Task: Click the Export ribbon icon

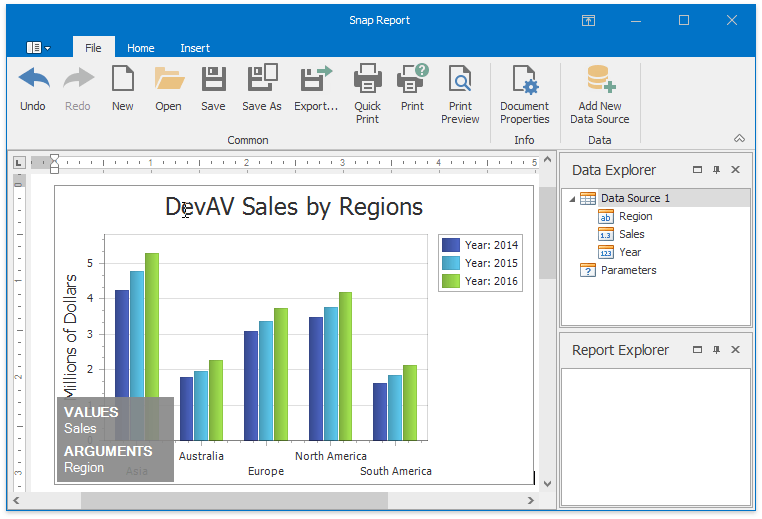Action: (316, 79)
